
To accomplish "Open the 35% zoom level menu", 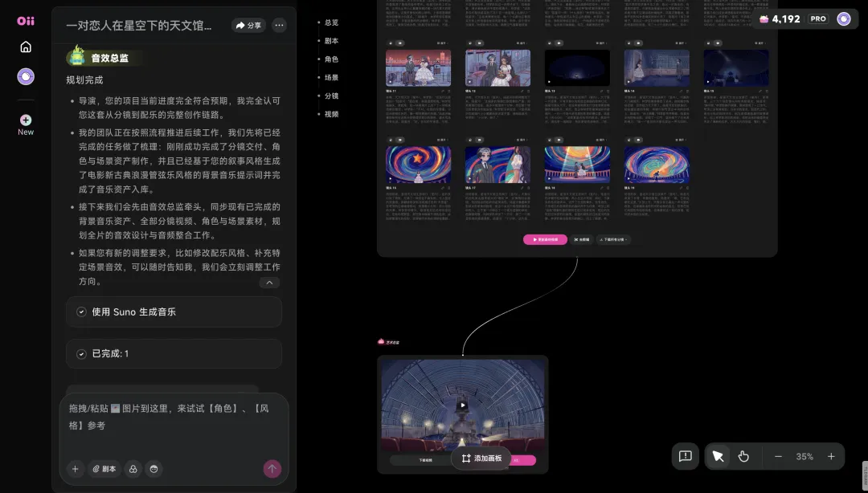I will pyautogui.click(x=805, y=457).
